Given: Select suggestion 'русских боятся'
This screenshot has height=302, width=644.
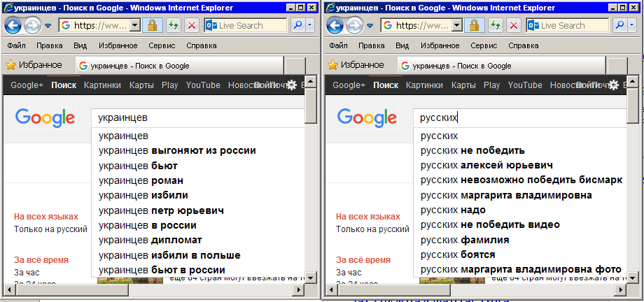Looking at the screenshot, I should coord(520,254).
